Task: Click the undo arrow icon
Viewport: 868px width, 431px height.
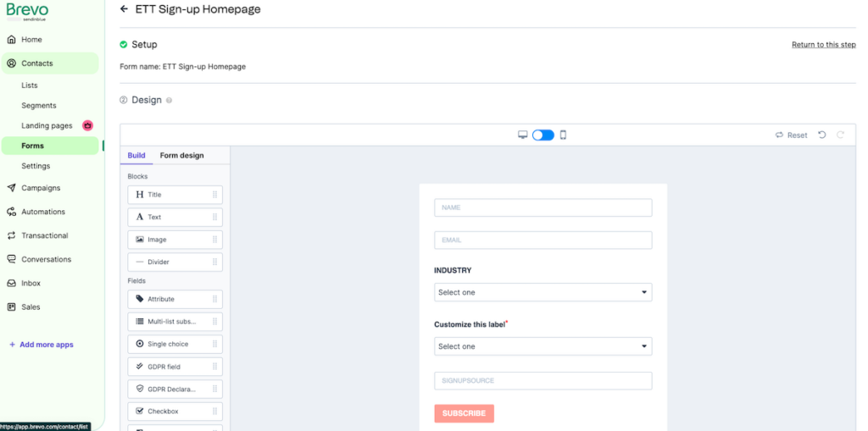Action: (x=821, y=135)
